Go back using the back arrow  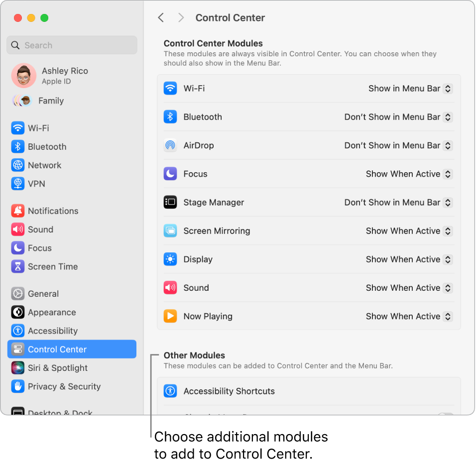coord(161,17)
